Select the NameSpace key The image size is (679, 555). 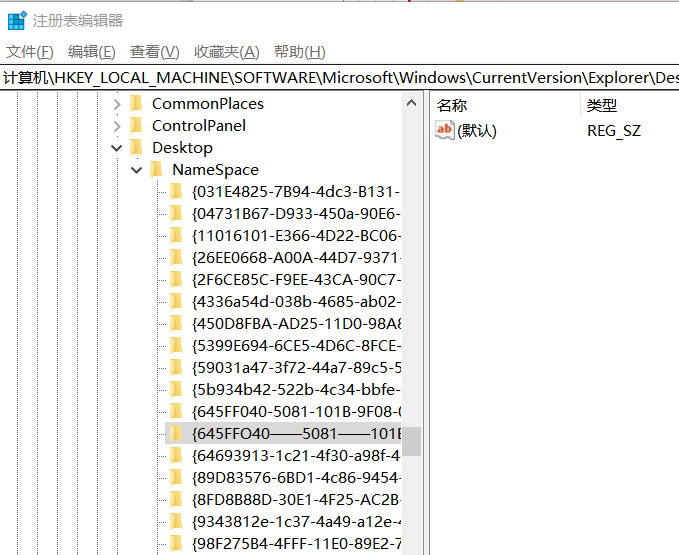pyautogui.click(x=215, y=170)
